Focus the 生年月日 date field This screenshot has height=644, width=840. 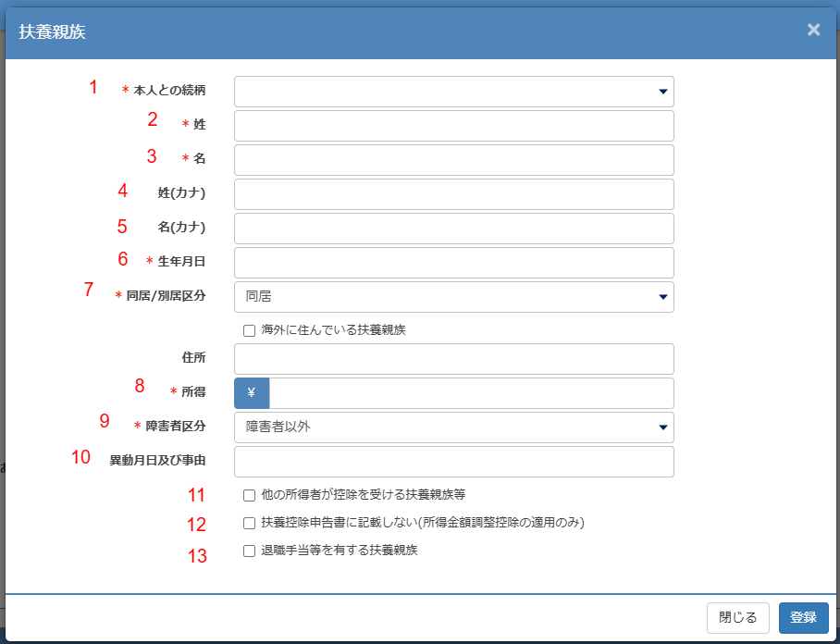coord(453,263)
